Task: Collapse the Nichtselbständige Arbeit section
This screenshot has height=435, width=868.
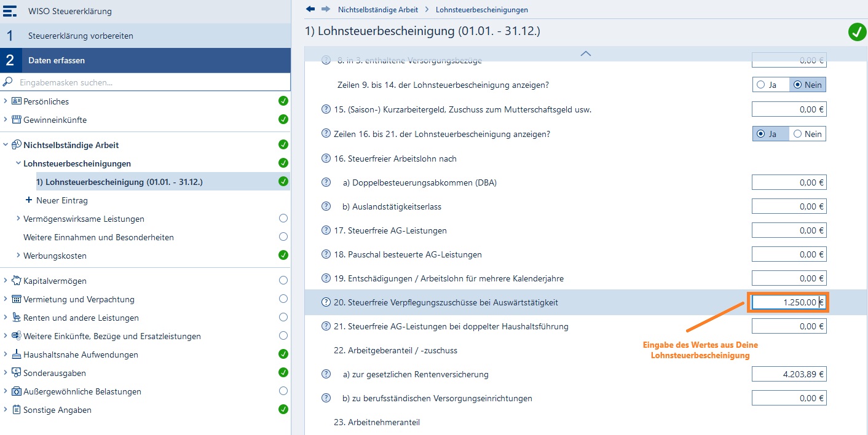Action: tap(6, 145)
